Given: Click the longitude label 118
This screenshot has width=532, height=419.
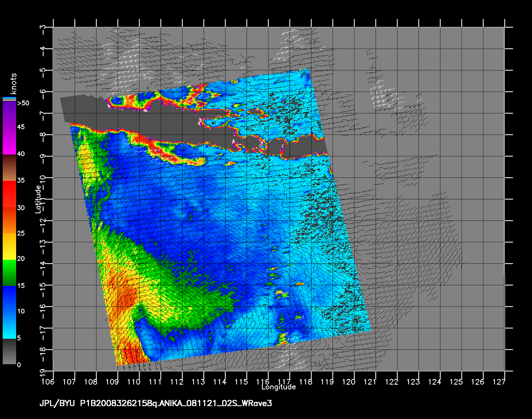Looking at the screenshot, I should tap(306, 382).
